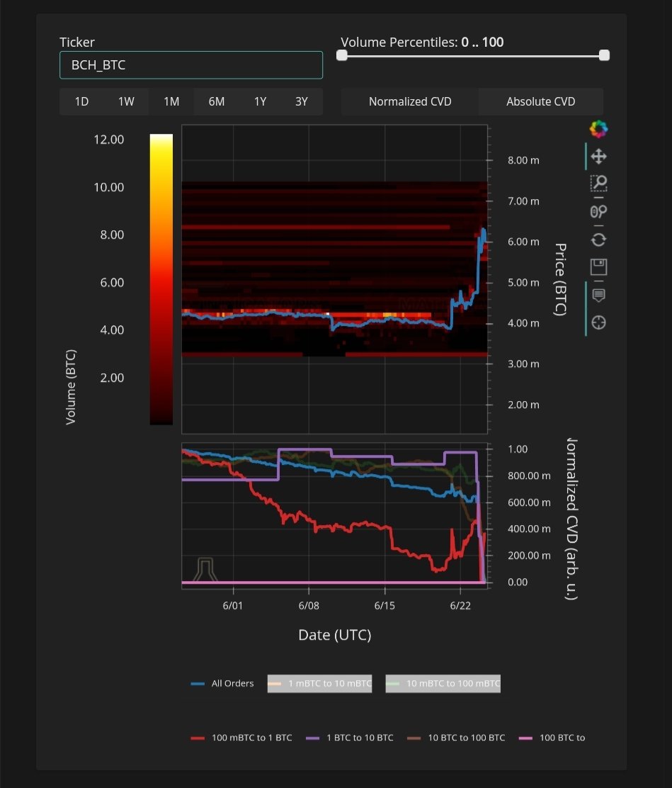Screen dimensions: 672x788
Task: Toggle the 10 mBTC to 100 mBTC series
Action: point(443,683)
